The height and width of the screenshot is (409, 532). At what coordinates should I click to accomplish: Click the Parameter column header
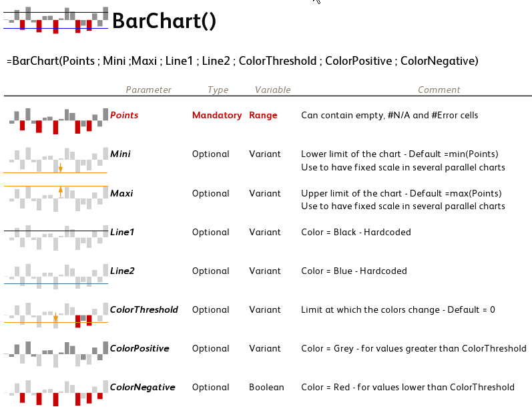pos(148,90)
